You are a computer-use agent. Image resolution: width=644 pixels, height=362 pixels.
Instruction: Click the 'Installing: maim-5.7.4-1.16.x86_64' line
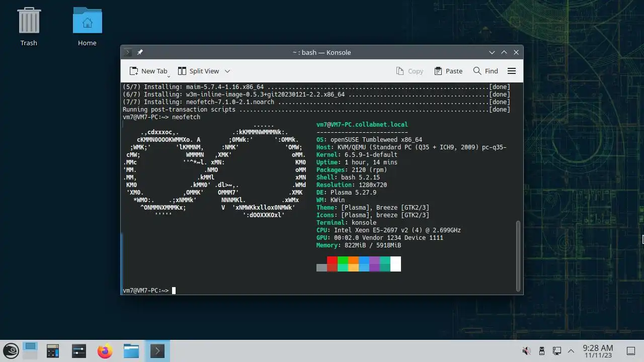coord(316,87)
